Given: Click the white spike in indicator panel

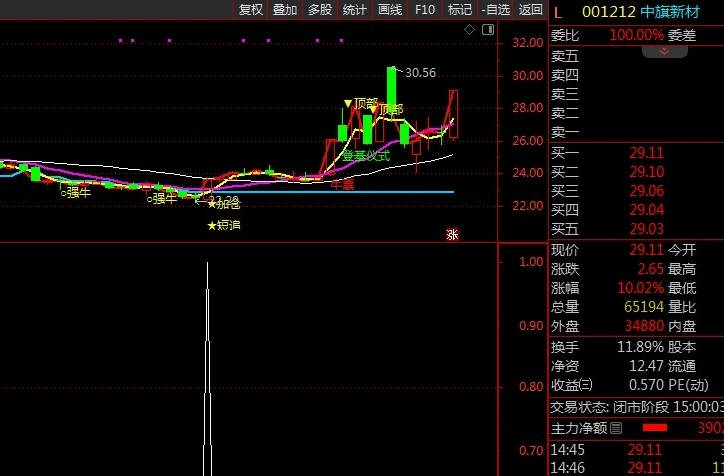Looking at the screenshot, I should [x=208, y=369].
